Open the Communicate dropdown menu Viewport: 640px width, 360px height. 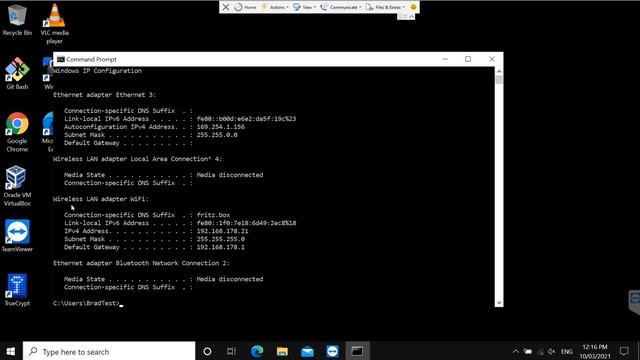(341, 7)
